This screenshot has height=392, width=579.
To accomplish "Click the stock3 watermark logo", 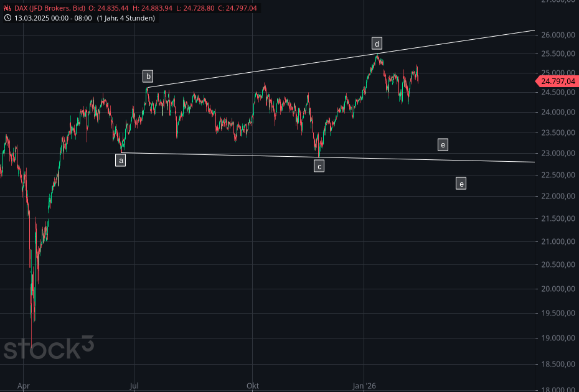I will (49, 348).
